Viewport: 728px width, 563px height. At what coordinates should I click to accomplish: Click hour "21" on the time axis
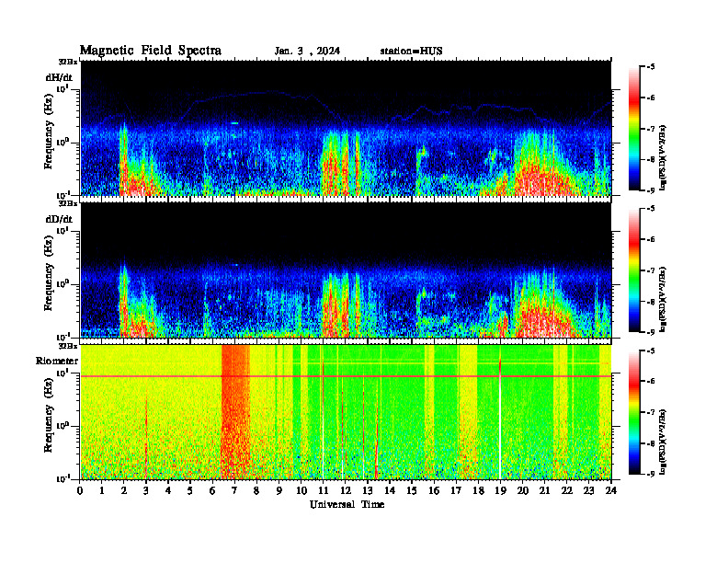point(544,490)
